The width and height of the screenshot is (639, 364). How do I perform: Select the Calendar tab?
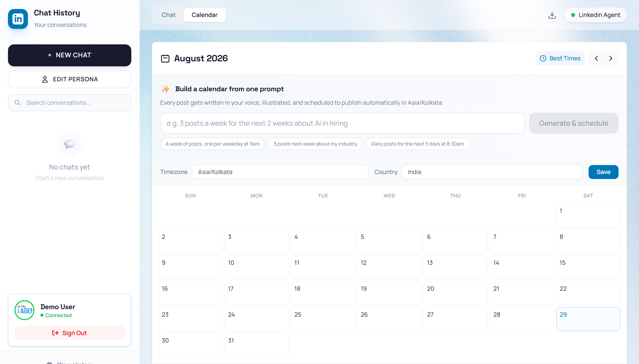click(x=204, y=15)
